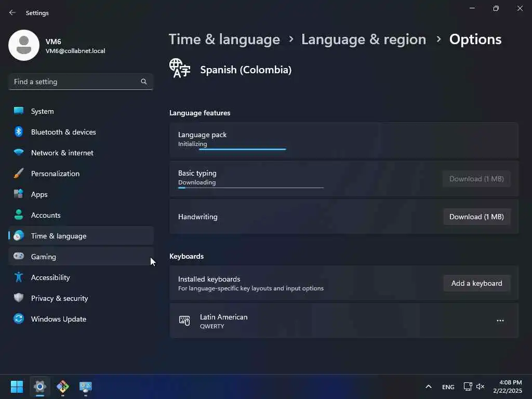Go back to Language & region breadcrumb
Viewport: 532px width, 399px height.
coord(364,39)
